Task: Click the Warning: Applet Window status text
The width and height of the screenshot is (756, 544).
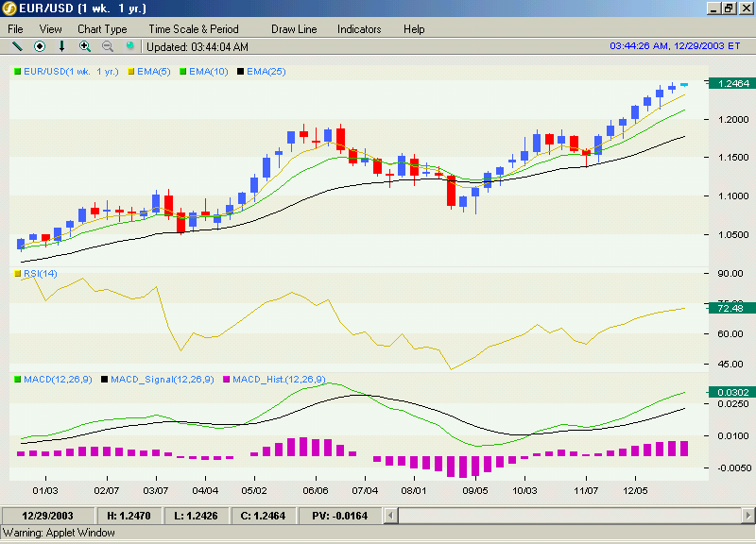Action: (60, 533)
